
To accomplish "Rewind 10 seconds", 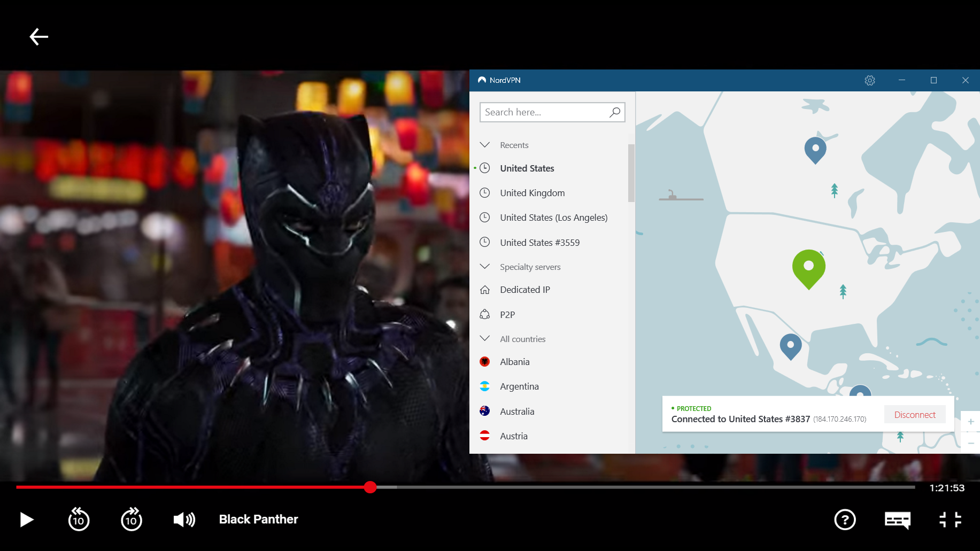I will pyautogui.click(x=79, y=519).
